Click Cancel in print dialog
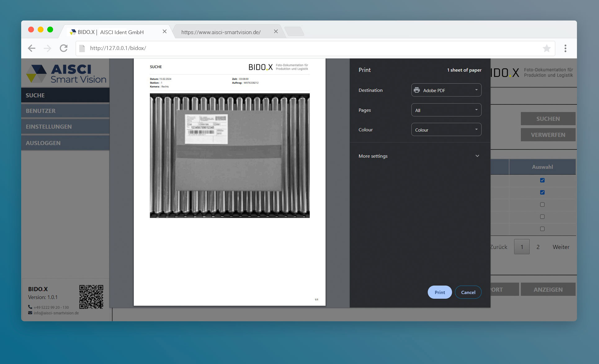This screenshot has width=599, height=364. click(x=468, y=292)
